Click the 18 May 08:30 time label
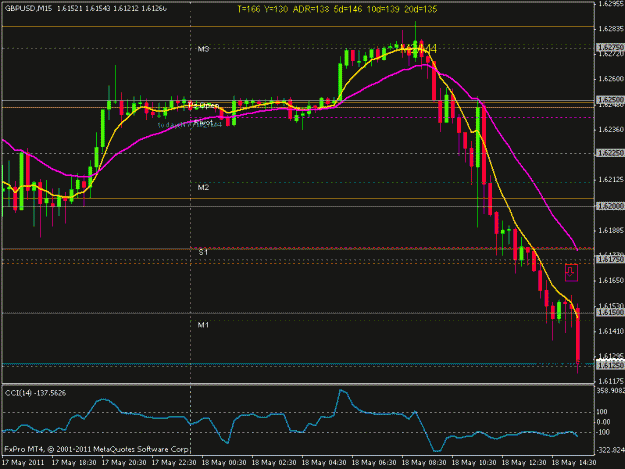The height and width of the screenshot is (469, 625). click(x=424, y=463)
